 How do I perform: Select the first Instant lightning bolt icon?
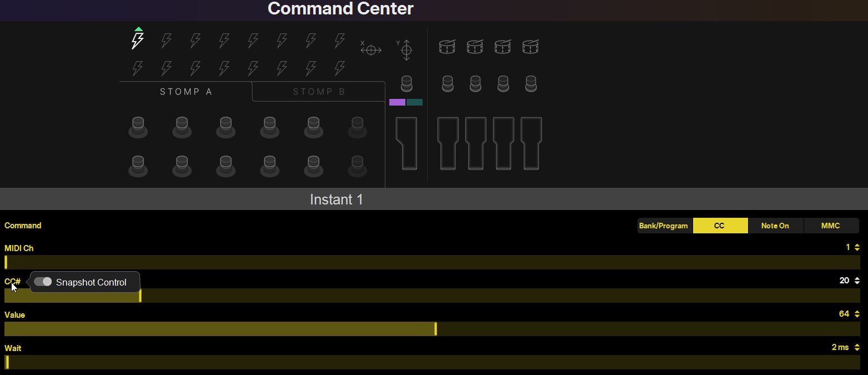click(x=138, y=40)
